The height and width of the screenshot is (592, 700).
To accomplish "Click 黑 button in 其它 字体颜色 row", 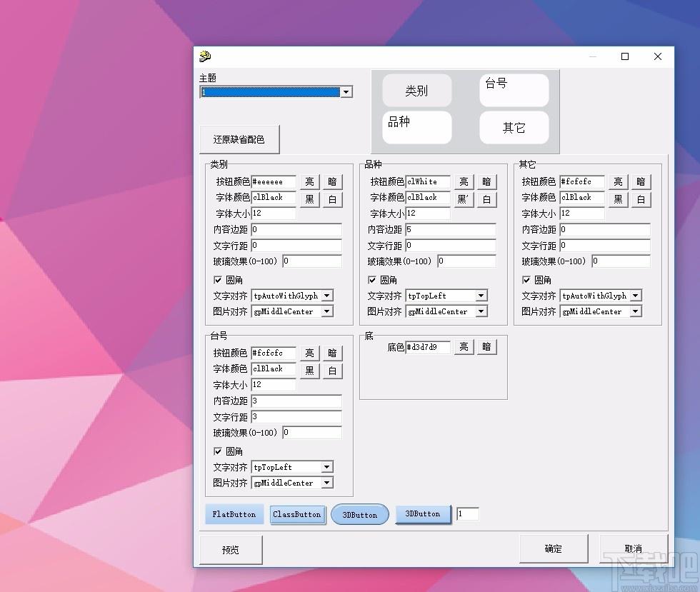I will 618,199.
